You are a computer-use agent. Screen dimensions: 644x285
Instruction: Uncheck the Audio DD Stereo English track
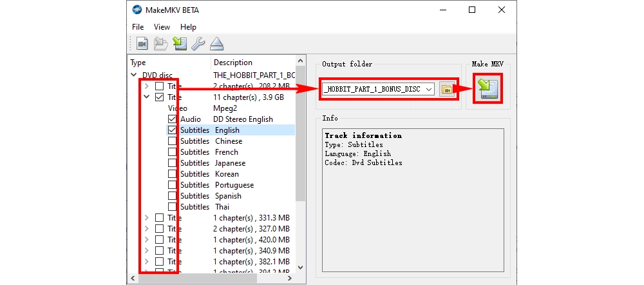173,119
